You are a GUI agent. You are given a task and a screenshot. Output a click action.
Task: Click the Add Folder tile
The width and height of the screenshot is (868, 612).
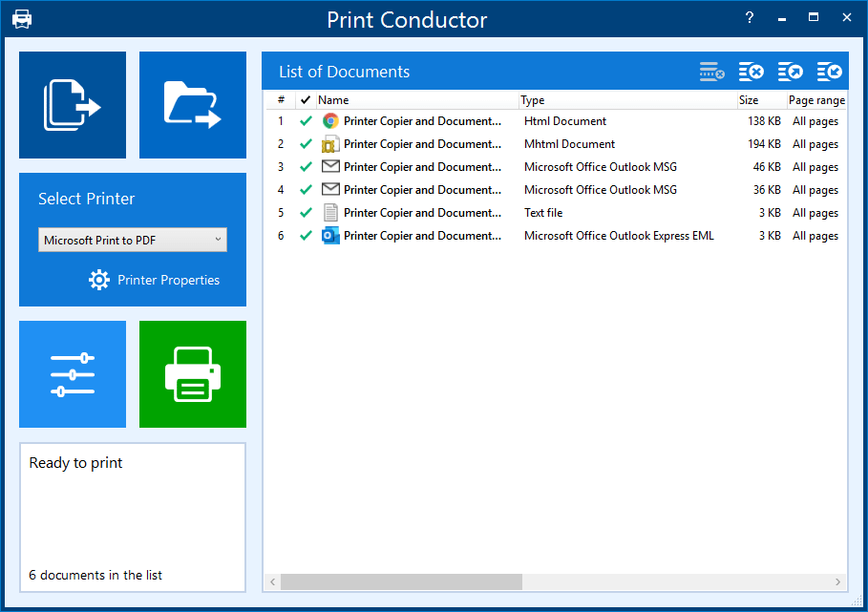[193, 105]
